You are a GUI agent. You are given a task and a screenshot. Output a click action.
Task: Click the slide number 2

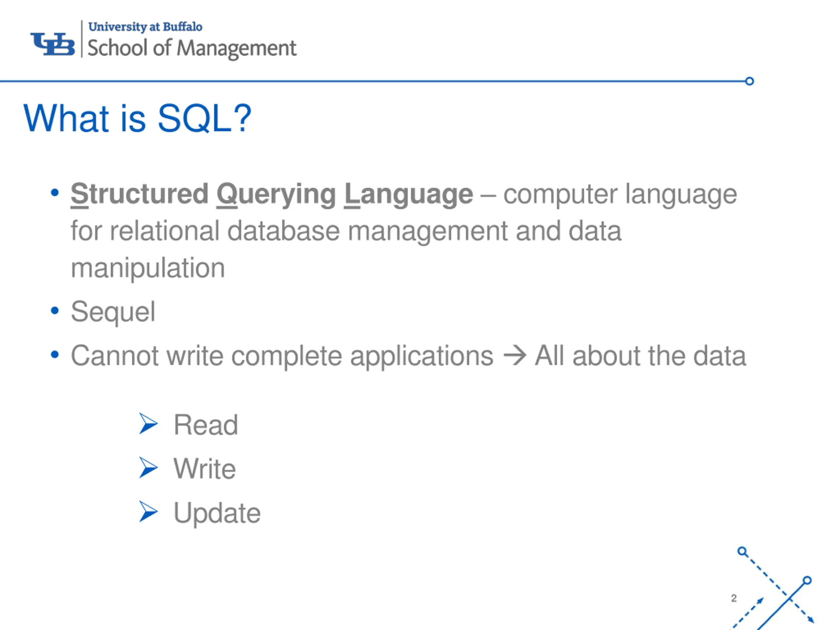[734, 598]
